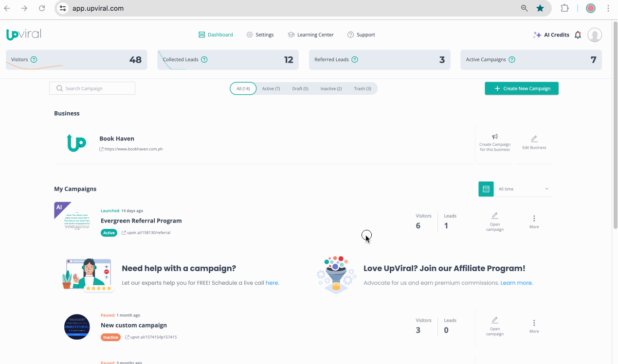
Task: Select the Active (7) tab
Action: 271,88
